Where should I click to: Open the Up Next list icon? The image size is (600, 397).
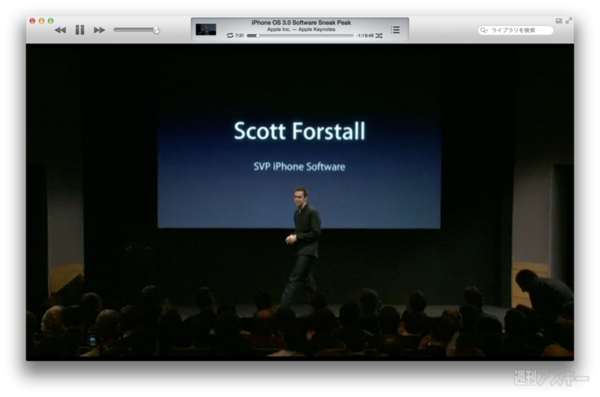click(x=396, y=29)
